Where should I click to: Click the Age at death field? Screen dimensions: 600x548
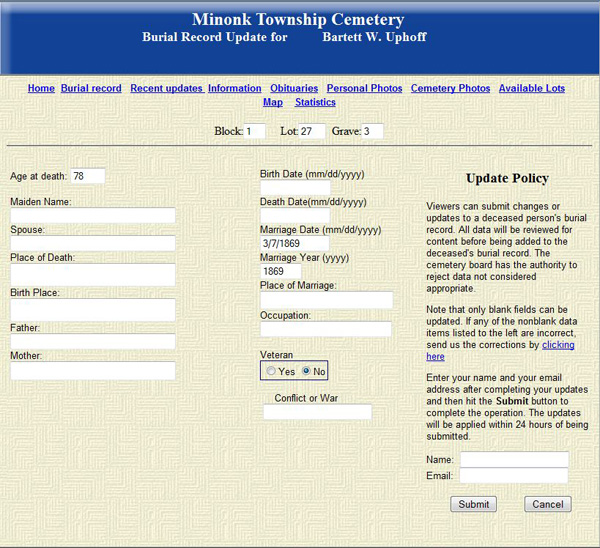click(88, 176)
